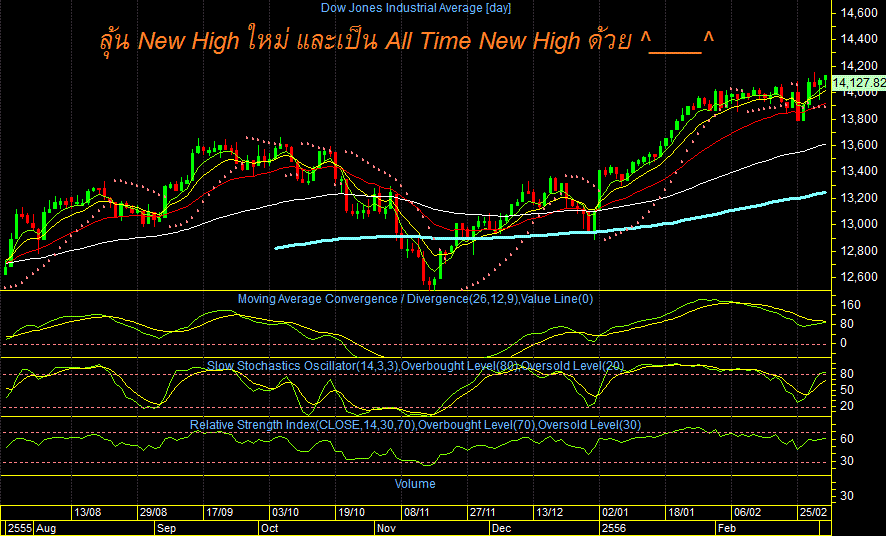Click the 14,200 price axis label
This screenshot has height=536, width=886.
point(859,66)
